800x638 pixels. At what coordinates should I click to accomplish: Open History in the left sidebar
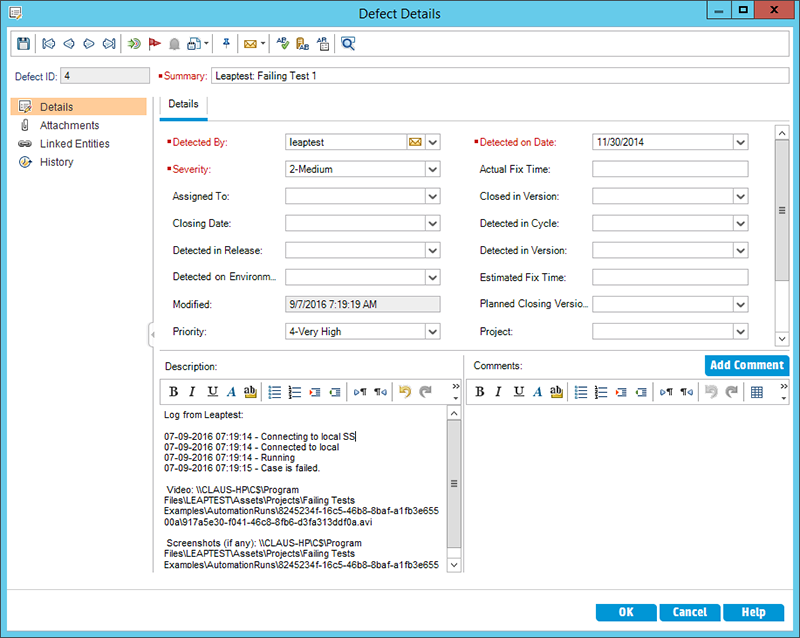click(x=57, y=162)
